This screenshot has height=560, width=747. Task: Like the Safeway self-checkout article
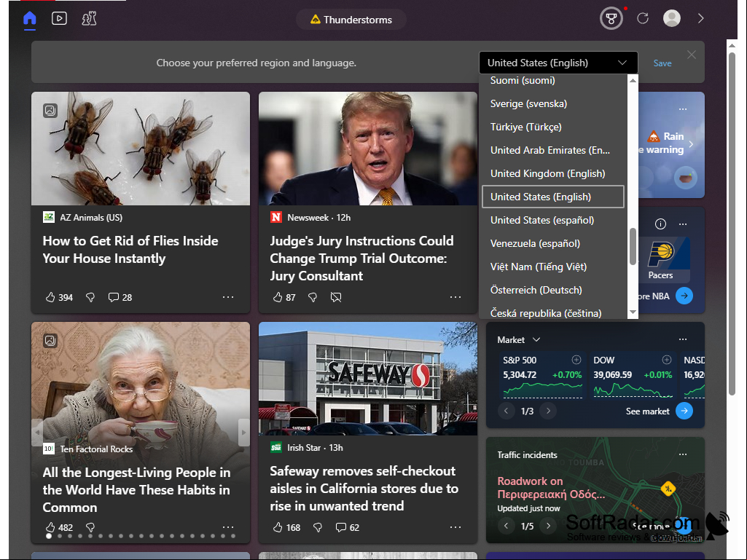coord(278,527)
